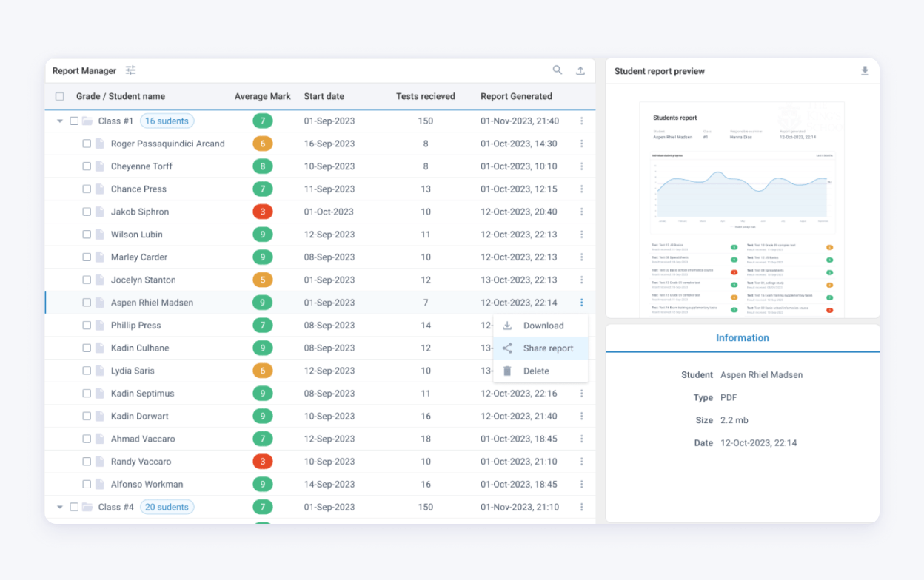Viewport: 924px width, 580px height.
Task: Collapse the Class #1 group
Action: coord(59,121)
